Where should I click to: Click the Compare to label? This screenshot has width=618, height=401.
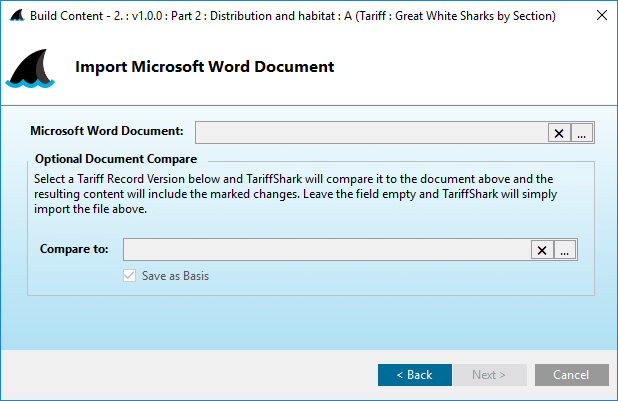[x=74, y=250]
